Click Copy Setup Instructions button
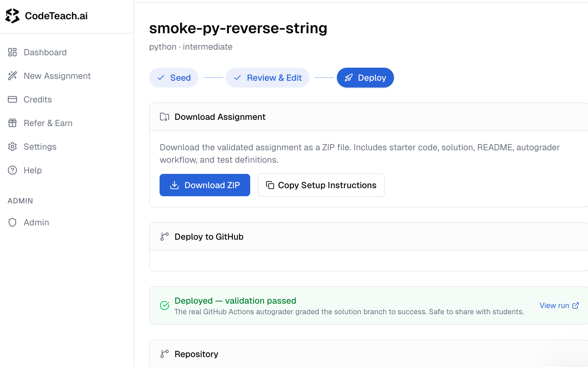This screenshot has width=588, height=367. (321, 185)
